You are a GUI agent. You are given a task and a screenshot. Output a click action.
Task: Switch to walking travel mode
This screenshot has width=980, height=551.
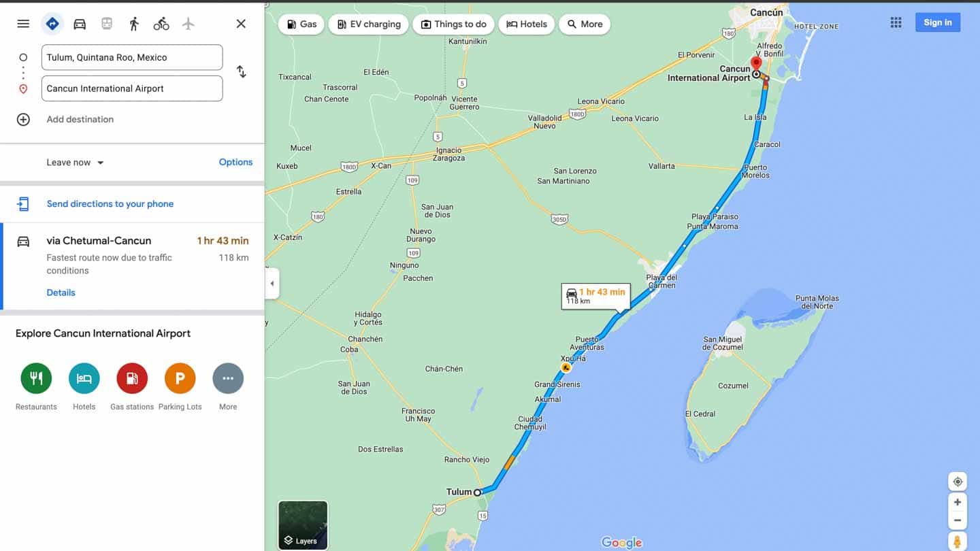coord(134,24)
